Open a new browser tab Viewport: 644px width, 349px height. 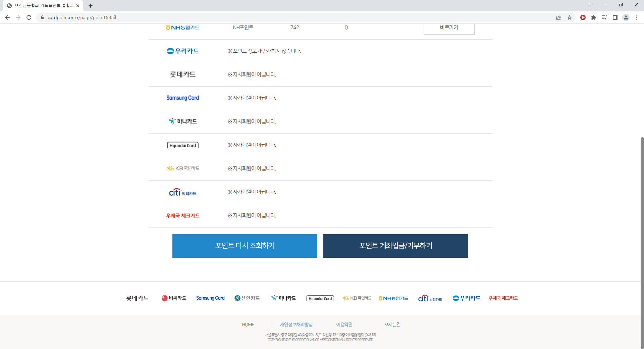(x=91, y=6)
